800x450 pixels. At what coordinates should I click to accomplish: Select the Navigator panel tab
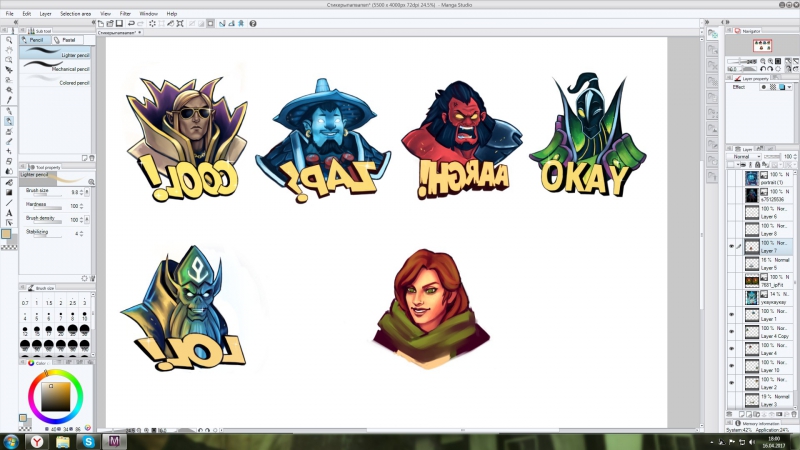click(x=747, y=31)
